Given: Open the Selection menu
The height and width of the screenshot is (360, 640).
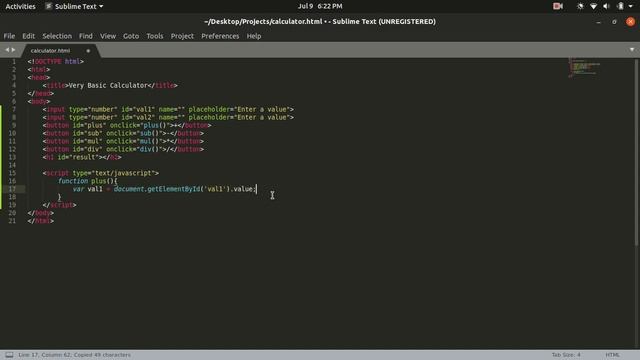Looking at the screenshot, I should [57, 36].
